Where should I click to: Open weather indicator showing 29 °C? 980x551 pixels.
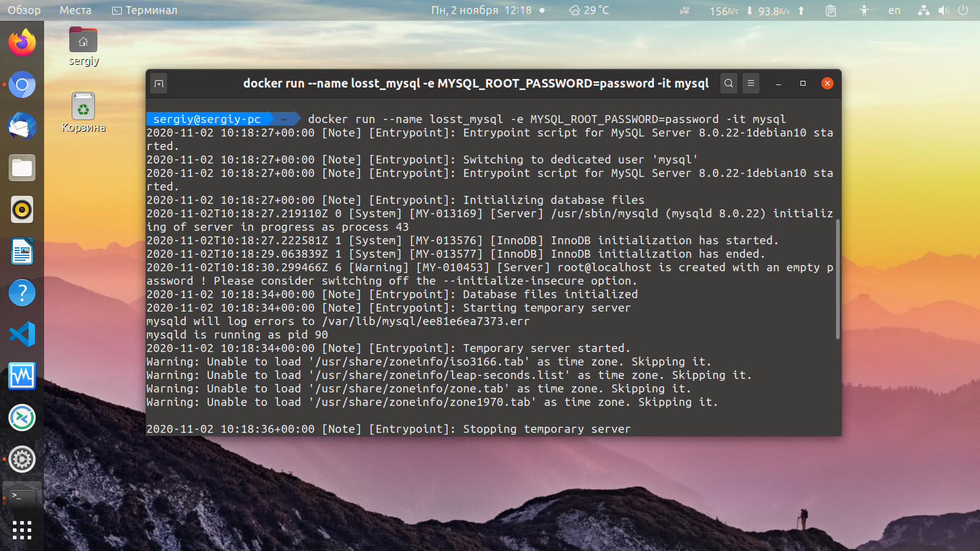click(x=589, y=10)
